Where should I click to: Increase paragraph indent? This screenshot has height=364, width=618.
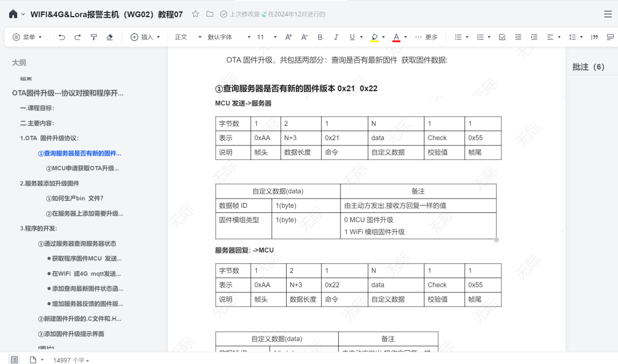pyautogui.click(x=534, y=37)
